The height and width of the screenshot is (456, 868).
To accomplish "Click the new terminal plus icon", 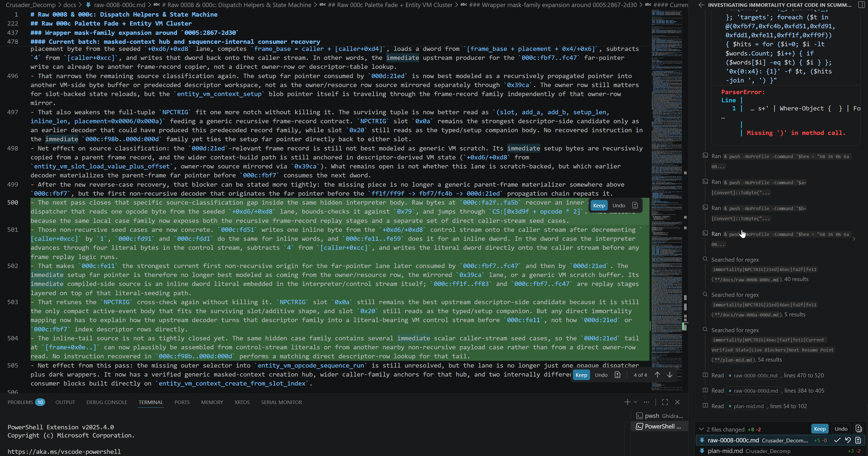I will [x=627, y=402].
